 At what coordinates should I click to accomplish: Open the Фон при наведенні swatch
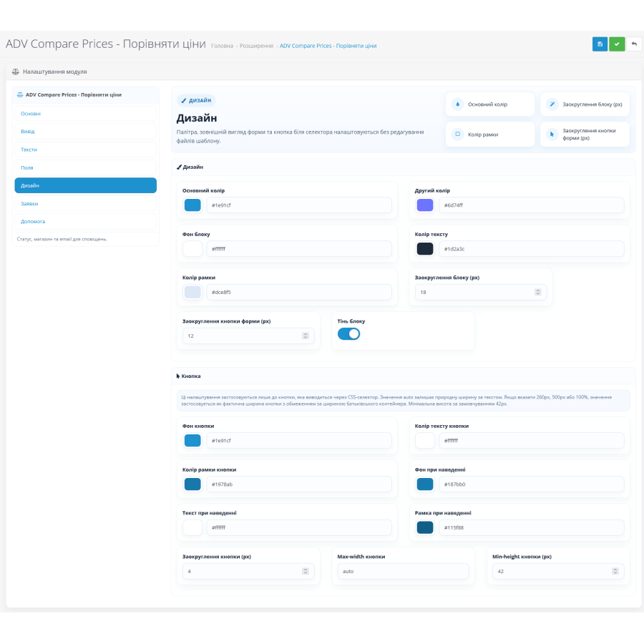[425, 484]
